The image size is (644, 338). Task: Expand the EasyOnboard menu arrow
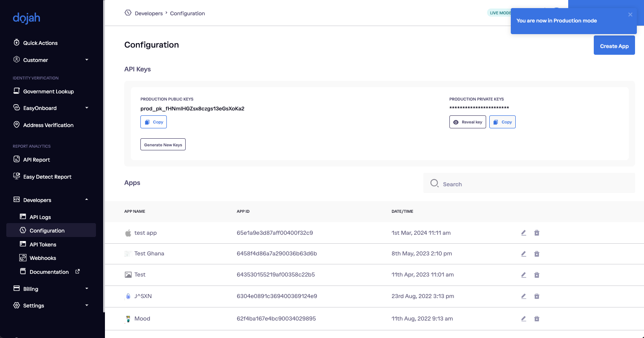87,108
